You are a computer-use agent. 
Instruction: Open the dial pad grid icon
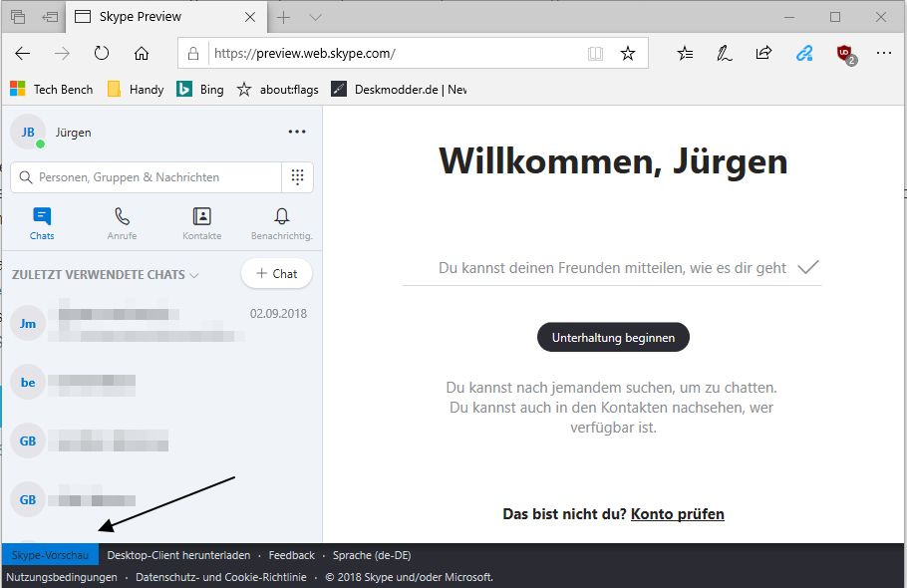click(297, 177)
